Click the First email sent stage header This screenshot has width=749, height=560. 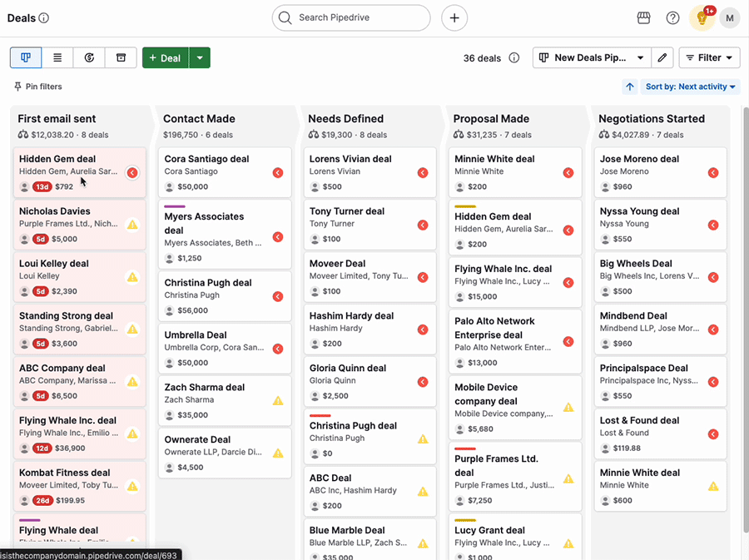pos(57,119)
